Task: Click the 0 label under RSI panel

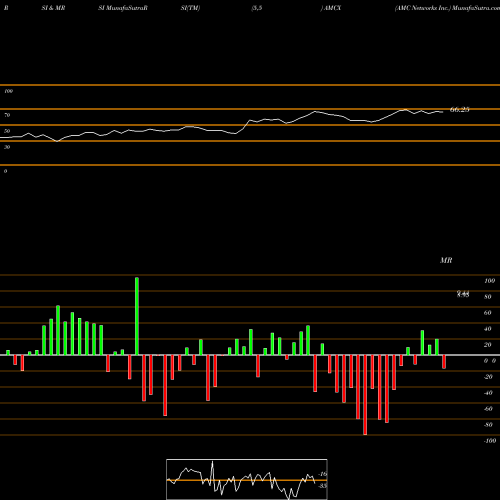Action: tap(5, 171)
